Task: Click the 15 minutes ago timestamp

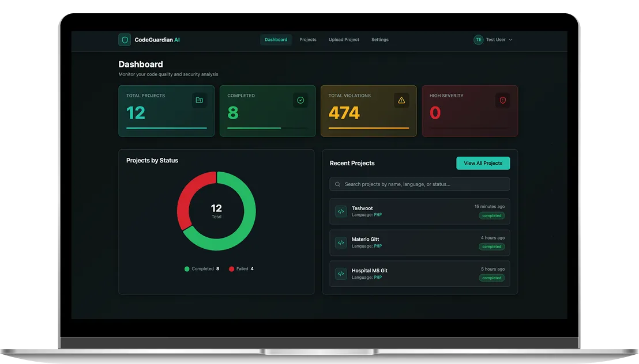Action: coord(490,206)
